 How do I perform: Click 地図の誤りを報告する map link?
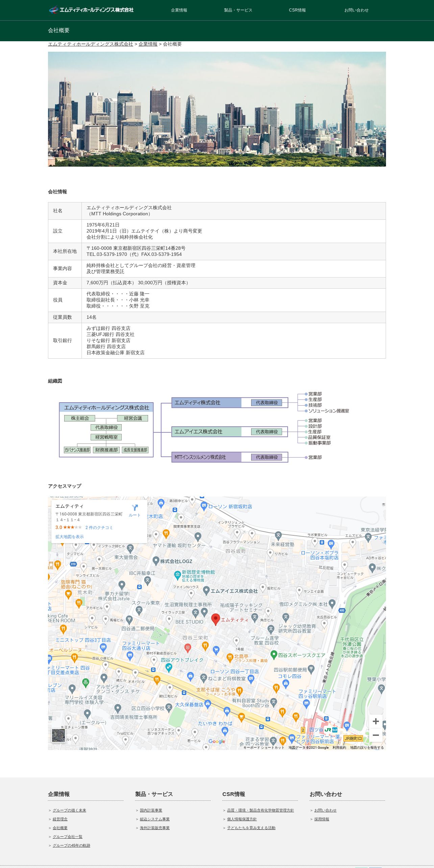pyautogui.click(x=367, y=747)
